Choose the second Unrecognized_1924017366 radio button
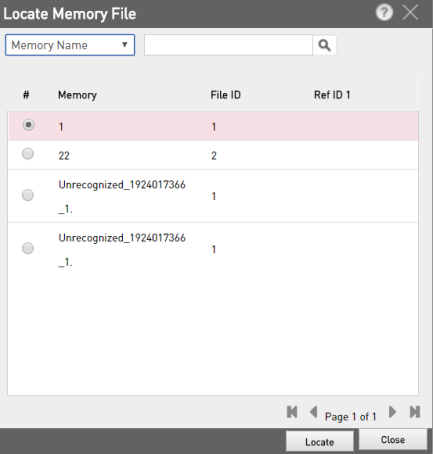The image size is (433, 454). (28, 248)
